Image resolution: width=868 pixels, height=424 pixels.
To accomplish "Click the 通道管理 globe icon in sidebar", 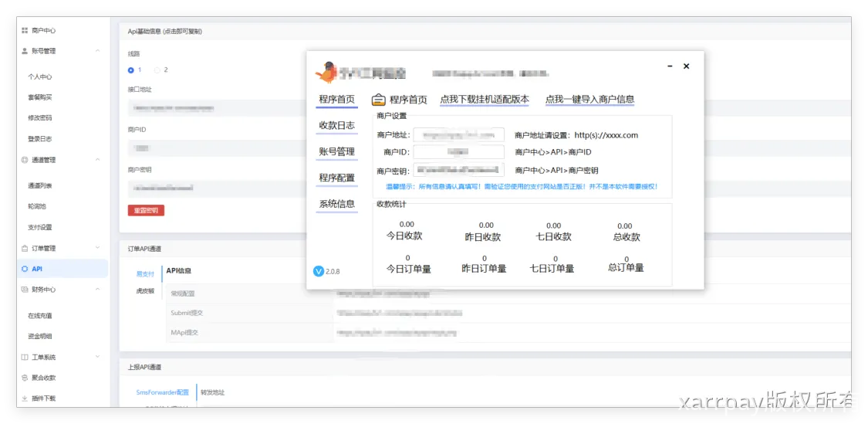I will click(x=25, y=160).
